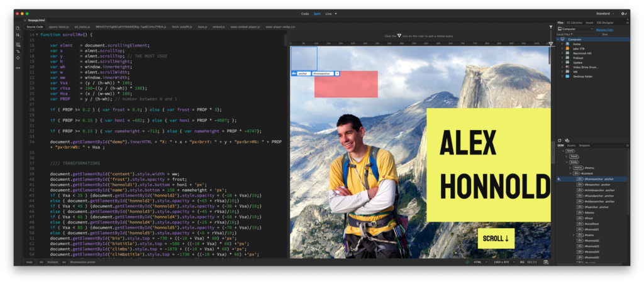Click the plus icon beside #homeanchor DOM row
This screenshot has height=284, width=644.
click(558, 179)
